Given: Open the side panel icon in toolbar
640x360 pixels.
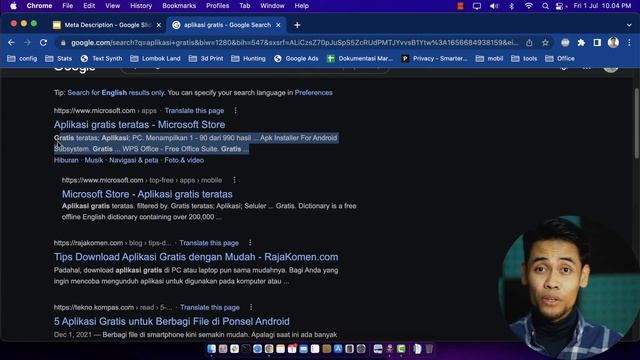Looking at the screenshot, I should point(597,43).
